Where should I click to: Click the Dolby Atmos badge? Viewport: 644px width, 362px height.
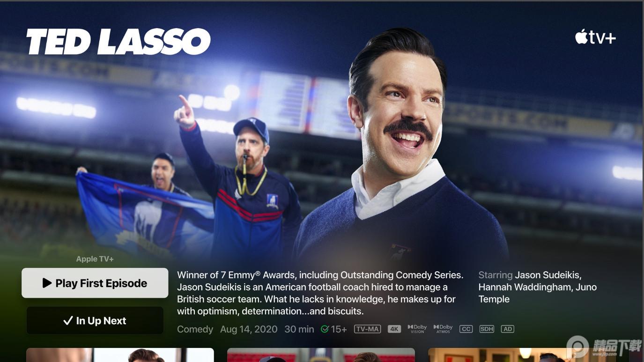(x=443, y=329)
